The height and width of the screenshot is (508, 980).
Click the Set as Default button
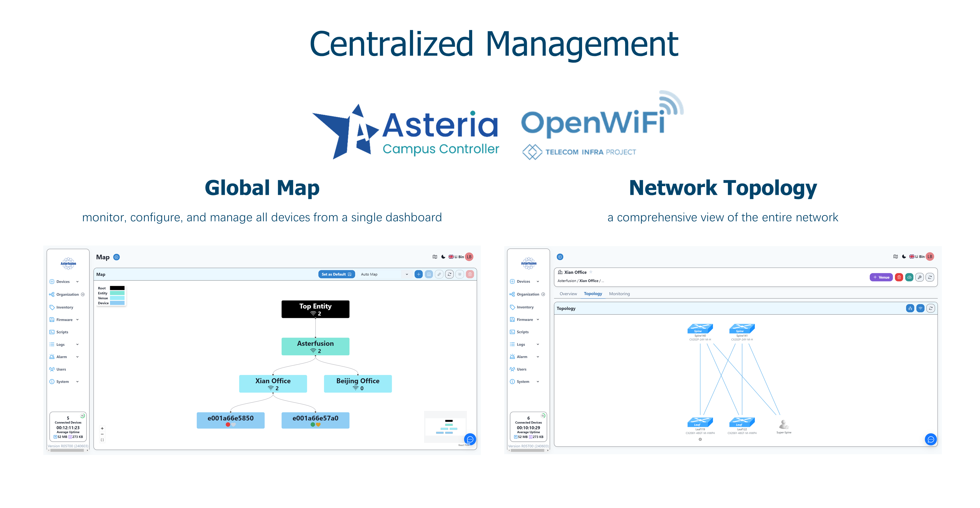(337, 274)
